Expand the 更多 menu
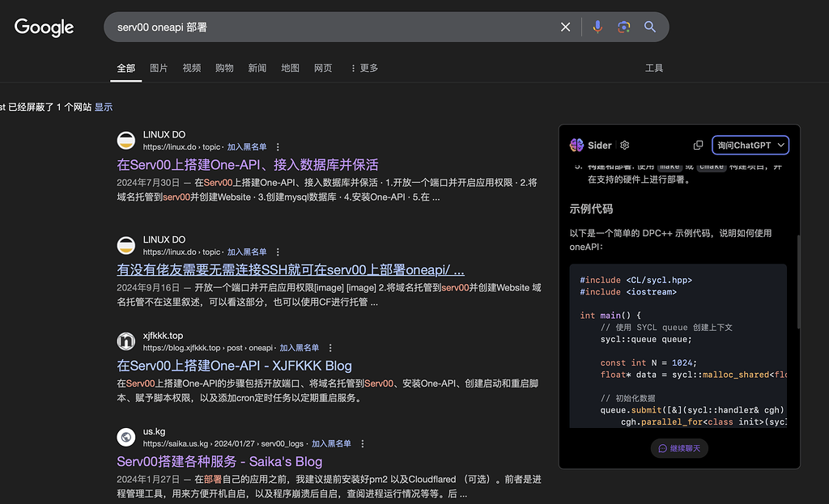829x504 pixels. (364, 68)
